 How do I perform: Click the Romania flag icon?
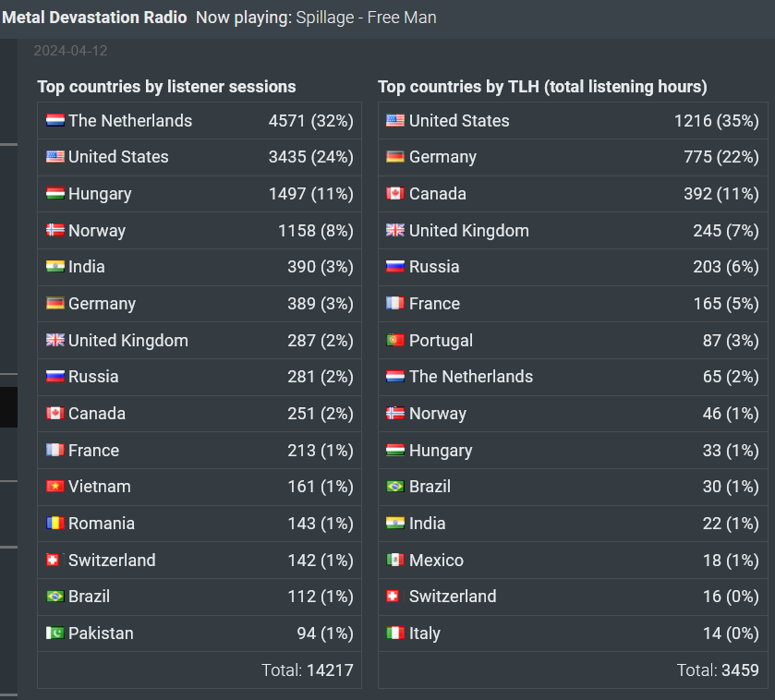[54, 523]
